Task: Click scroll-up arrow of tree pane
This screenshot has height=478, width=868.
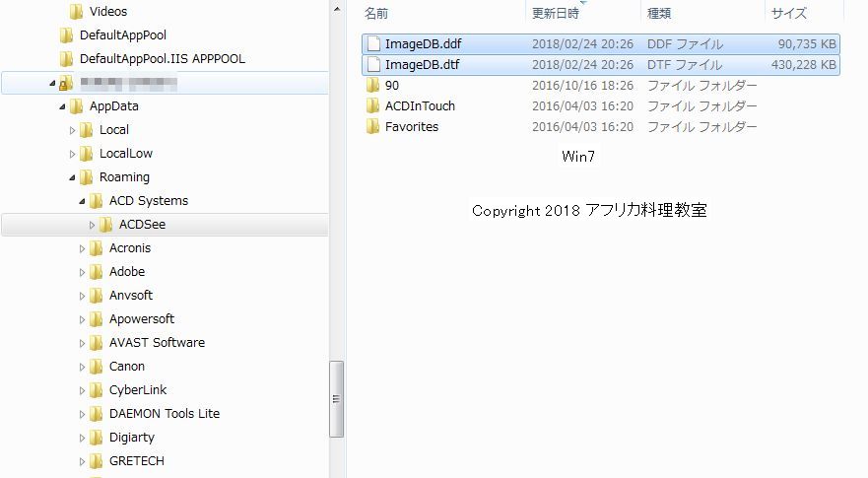Action: point(337,10)
